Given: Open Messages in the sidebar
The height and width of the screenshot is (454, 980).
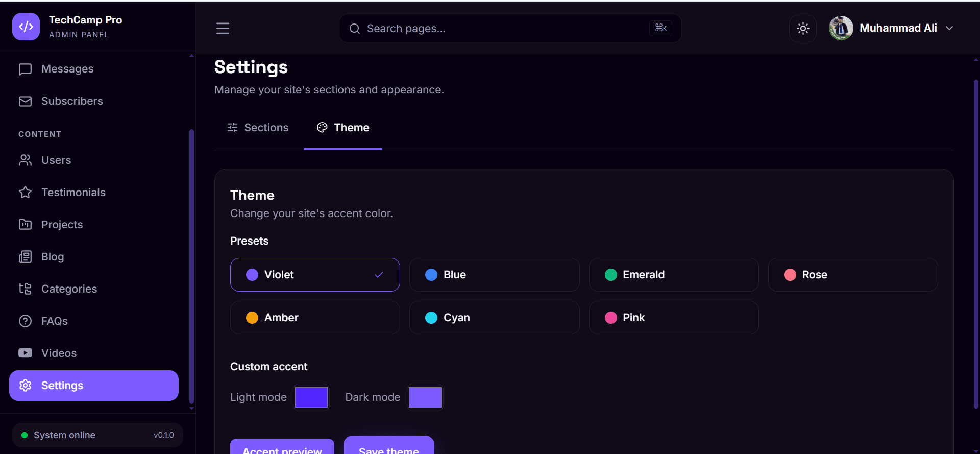Looking at the screenshot, I should click(x=94, y=69).
